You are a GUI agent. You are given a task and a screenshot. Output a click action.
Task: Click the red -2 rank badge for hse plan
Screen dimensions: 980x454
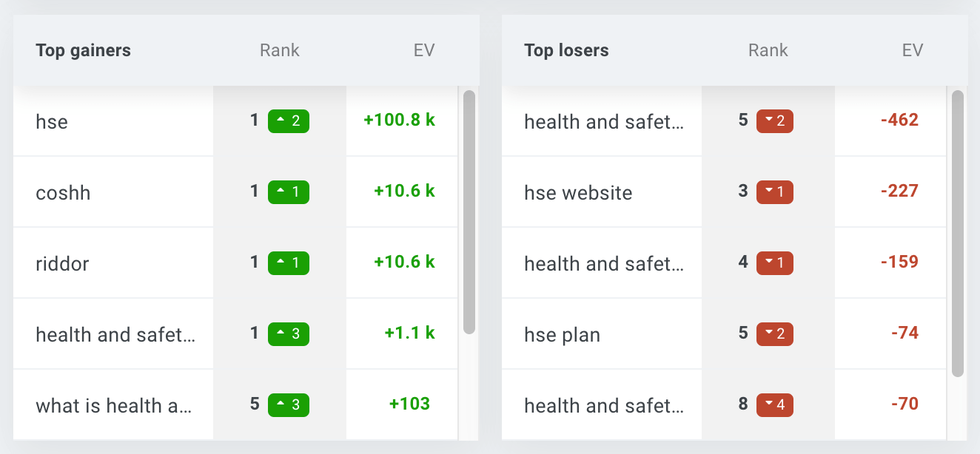pyautogui.click(x=775, y=334)
